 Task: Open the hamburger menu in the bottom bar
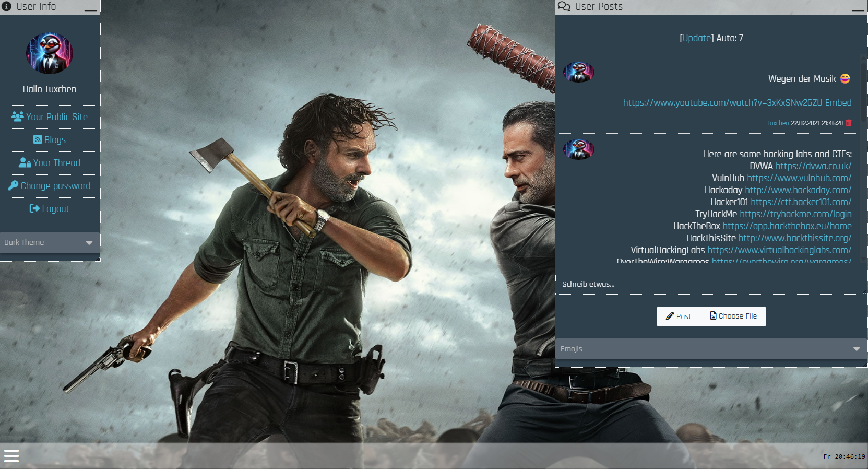(x=11, y=456)
